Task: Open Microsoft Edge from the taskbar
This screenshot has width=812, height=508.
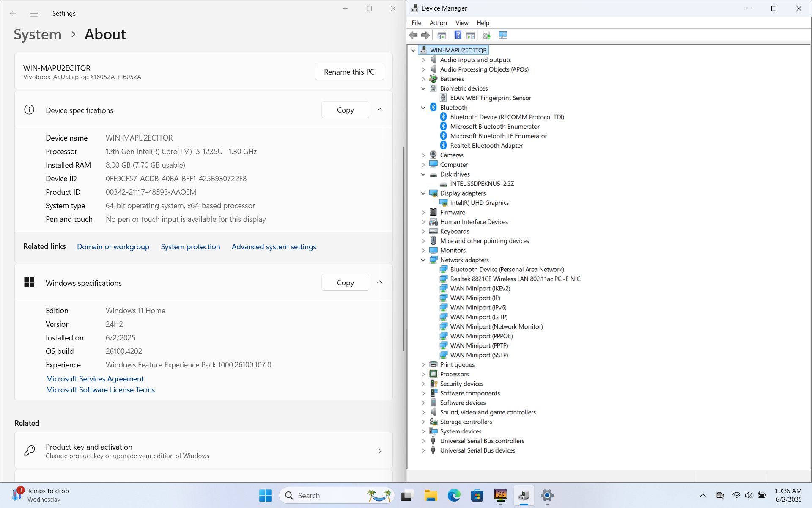Action: tap(454, 495)
